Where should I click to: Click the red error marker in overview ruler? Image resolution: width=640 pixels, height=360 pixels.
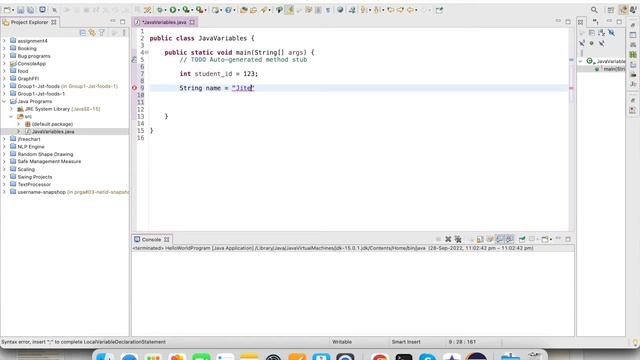571,88
